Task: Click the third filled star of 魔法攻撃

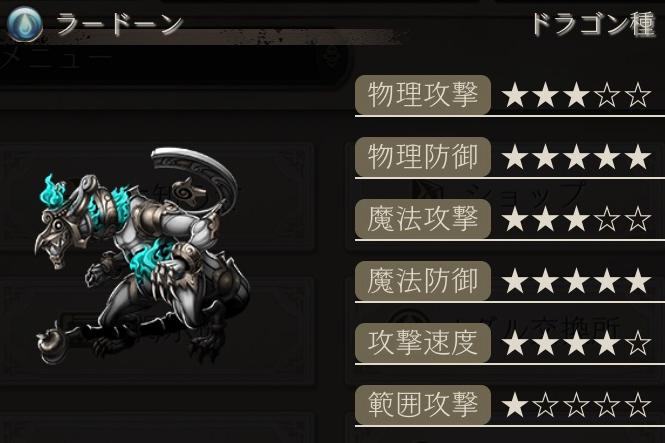Action: tap(576, 219)
